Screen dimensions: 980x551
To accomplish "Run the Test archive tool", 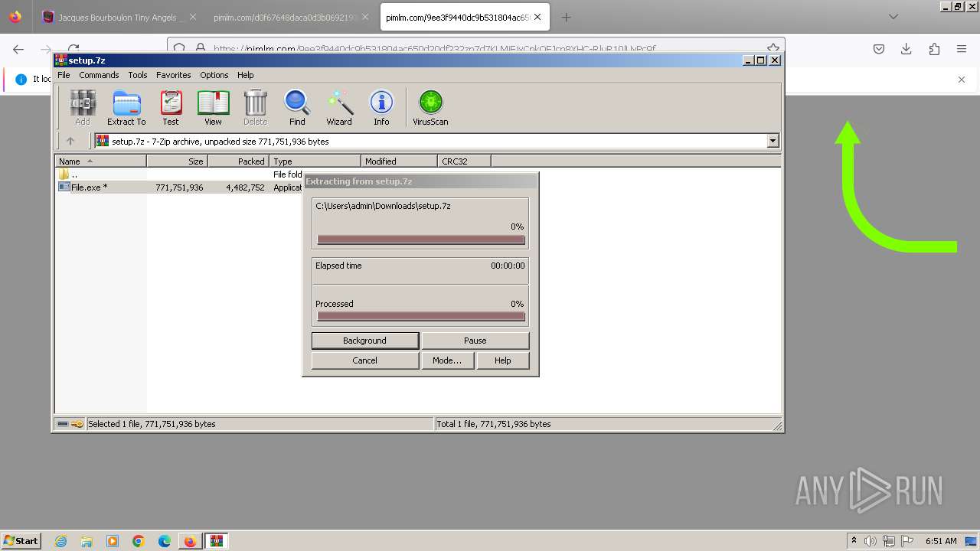I will coord(171,107).
